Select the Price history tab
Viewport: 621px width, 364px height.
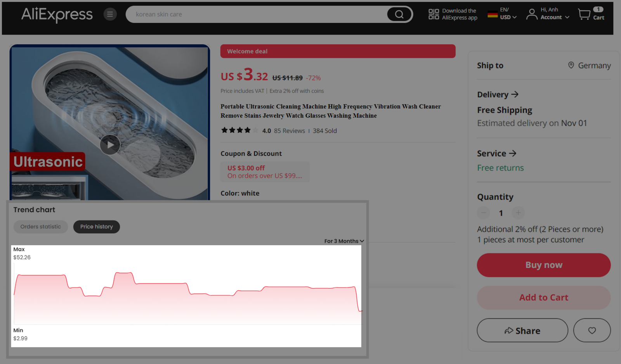pos(96,227)
